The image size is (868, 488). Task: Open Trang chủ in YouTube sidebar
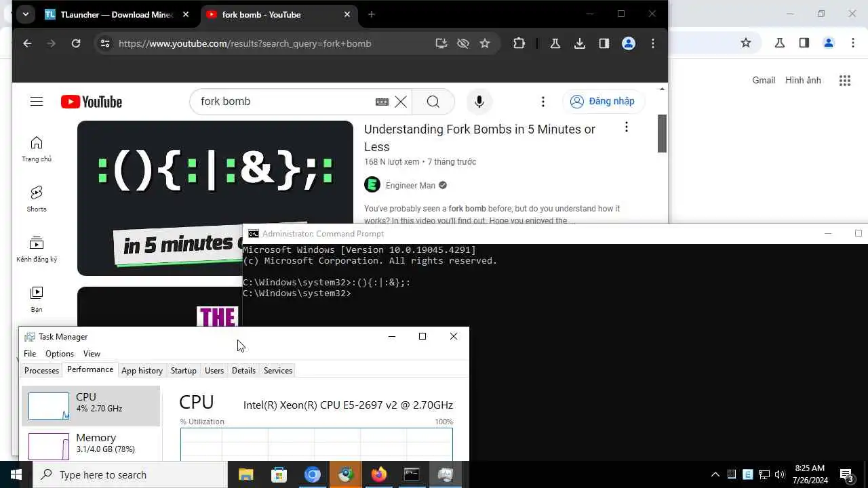[x=37, y=149]
